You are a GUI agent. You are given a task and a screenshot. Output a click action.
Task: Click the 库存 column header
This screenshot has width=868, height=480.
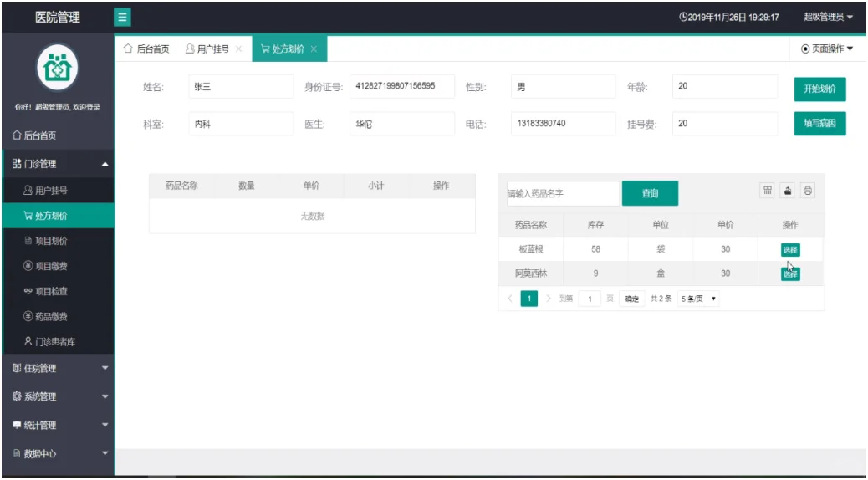pyautogui.click(x=595, y=225)
